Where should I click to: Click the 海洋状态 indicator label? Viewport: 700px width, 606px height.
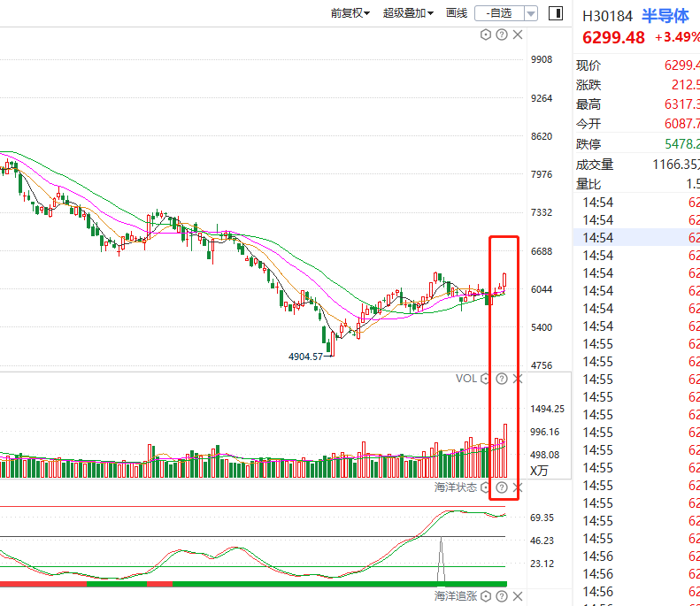[x=456, y=487]
